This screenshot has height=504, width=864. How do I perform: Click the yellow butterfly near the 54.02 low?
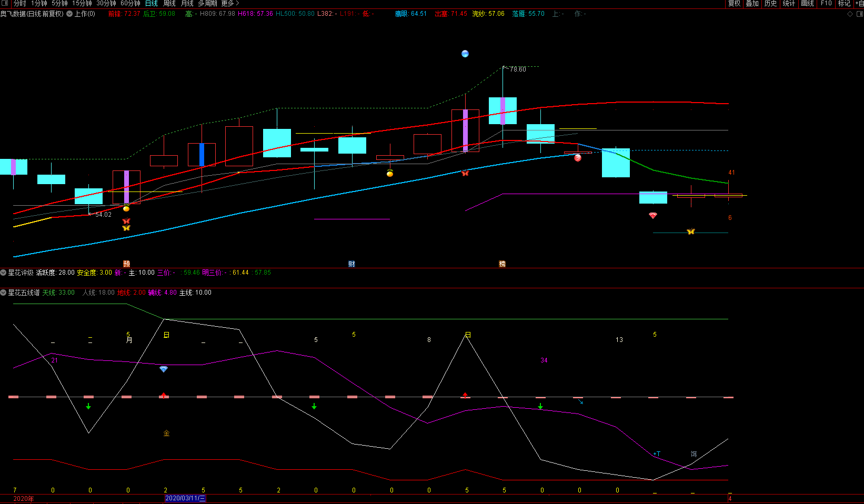click(x=126, y=228)
